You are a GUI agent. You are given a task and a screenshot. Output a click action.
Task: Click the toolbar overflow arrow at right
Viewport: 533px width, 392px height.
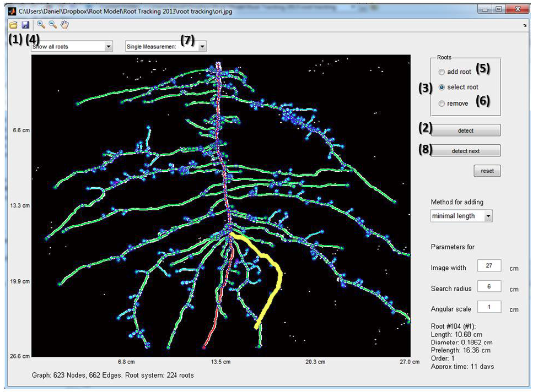tap(525, 25)
